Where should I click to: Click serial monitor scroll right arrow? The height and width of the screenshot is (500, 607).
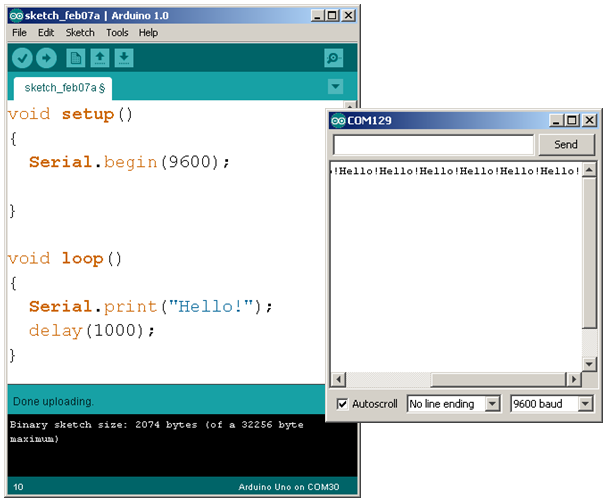point(574,379)
